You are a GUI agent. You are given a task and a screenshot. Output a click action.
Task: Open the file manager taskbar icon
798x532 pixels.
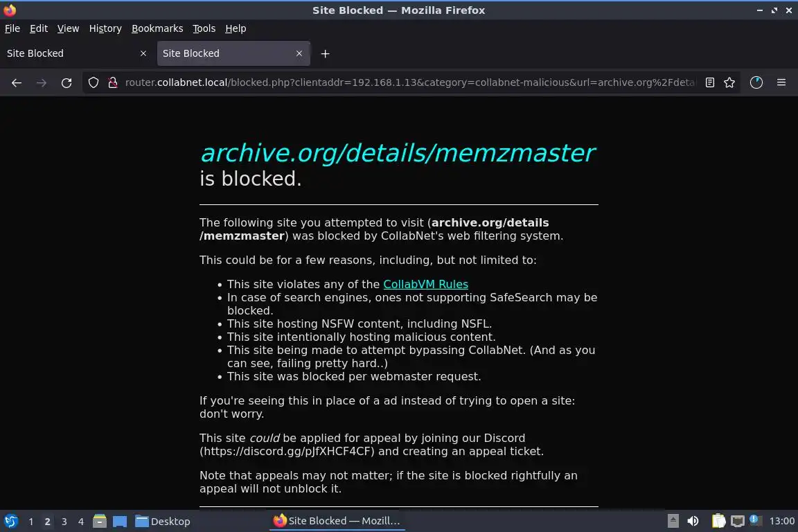click(x=100, y=521)
